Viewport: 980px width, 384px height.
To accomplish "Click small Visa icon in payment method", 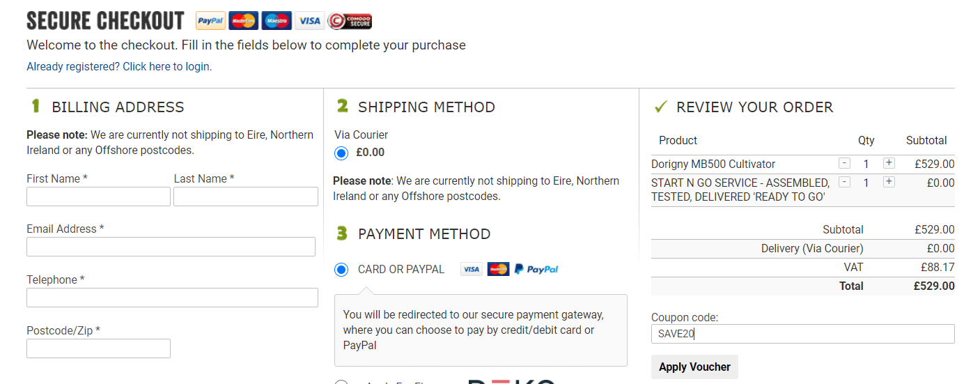I will coord(472,269).
